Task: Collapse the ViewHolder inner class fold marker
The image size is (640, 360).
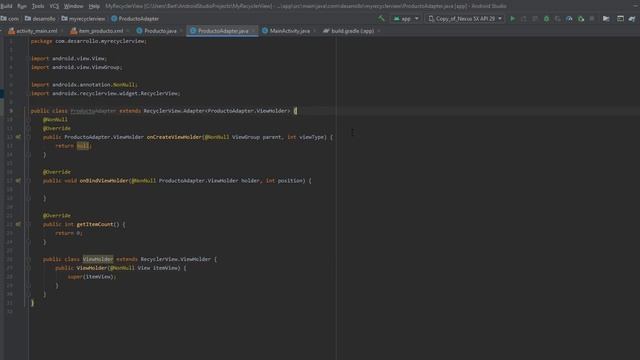Action: tap(29, 259)
